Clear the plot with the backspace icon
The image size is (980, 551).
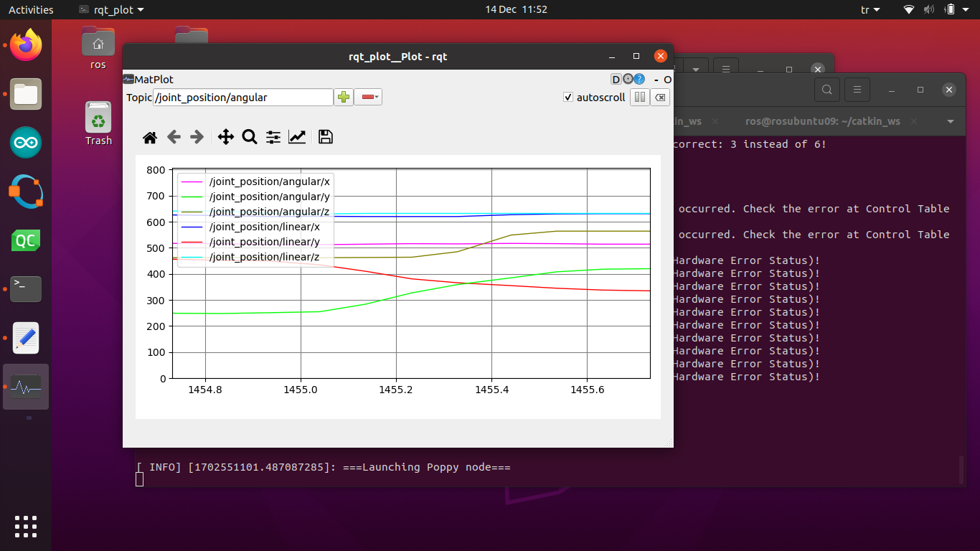click(660, 98)
